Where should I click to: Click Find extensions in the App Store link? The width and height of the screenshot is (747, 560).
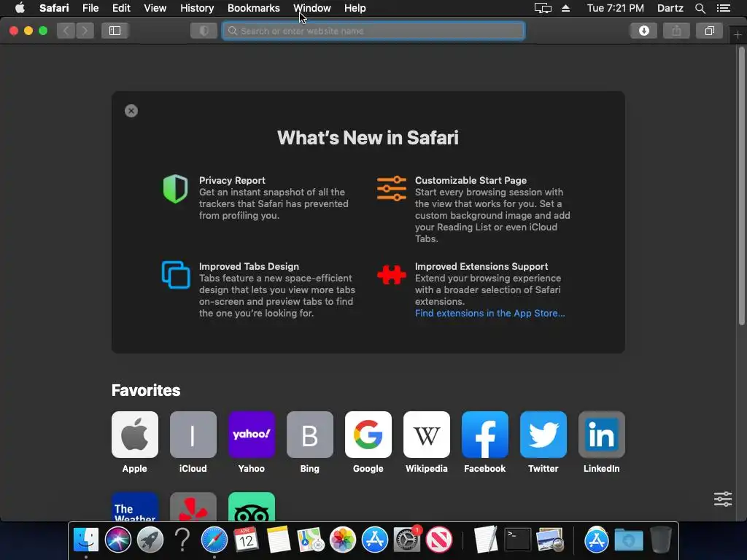coord(489,314)
